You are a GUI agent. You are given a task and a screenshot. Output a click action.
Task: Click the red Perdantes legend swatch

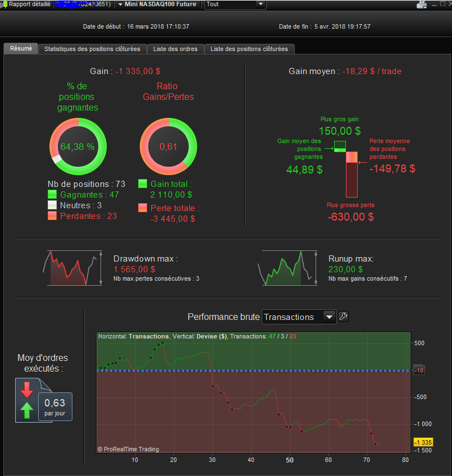pyautogui.click(x=52, y=216)
